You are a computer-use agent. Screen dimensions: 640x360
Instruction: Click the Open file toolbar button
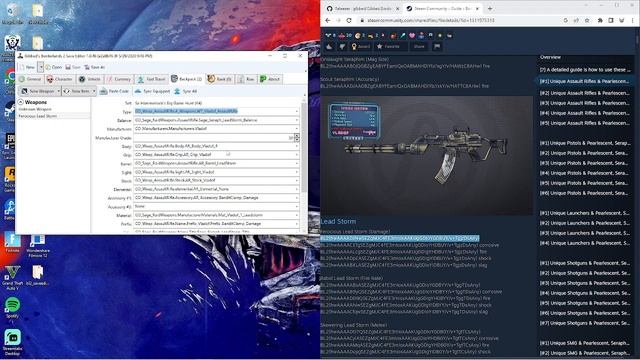click(53, 67)
